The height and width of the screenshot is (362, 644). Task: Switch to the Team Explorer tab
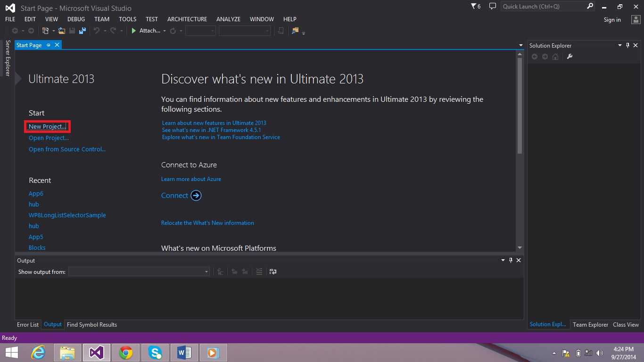590,325
